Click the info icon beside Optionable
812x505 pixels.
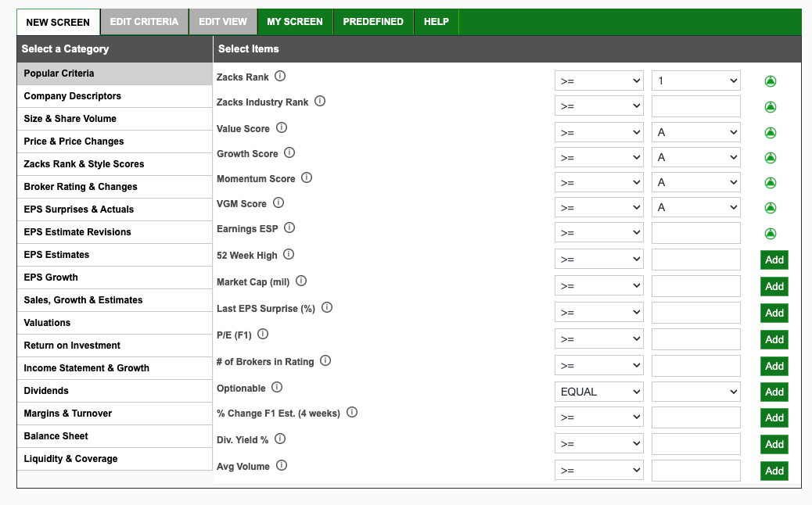[277, 387]
